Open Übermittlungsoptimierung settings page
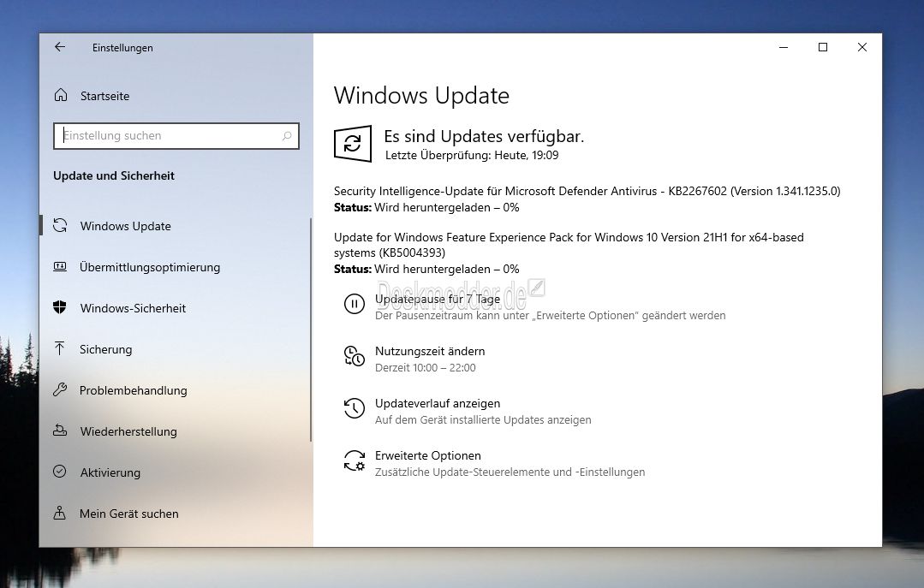 [x=150, y=268]
